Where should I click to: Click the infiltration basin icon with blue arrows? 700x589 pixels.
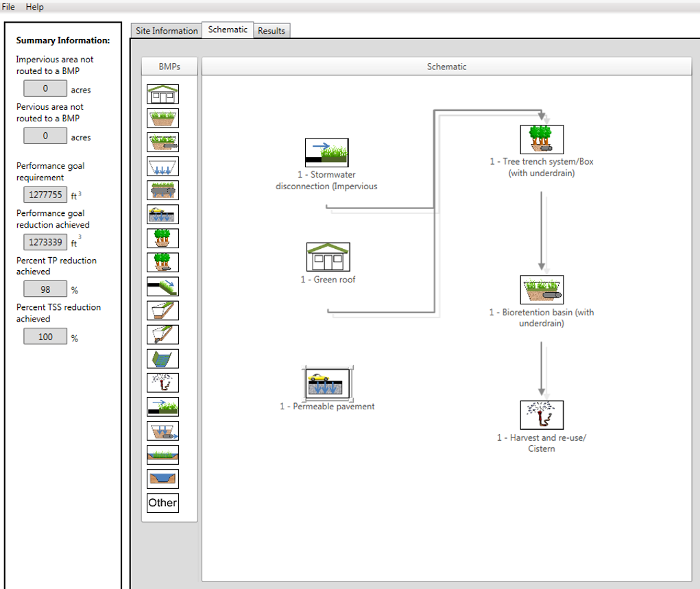(x=162, y=166)
